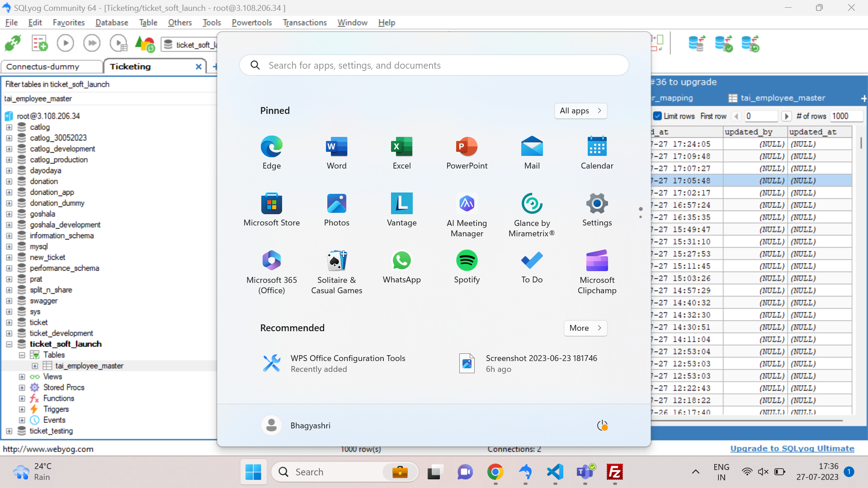Switch to the Connectus-dummy connection tab

tap(43, 66)
